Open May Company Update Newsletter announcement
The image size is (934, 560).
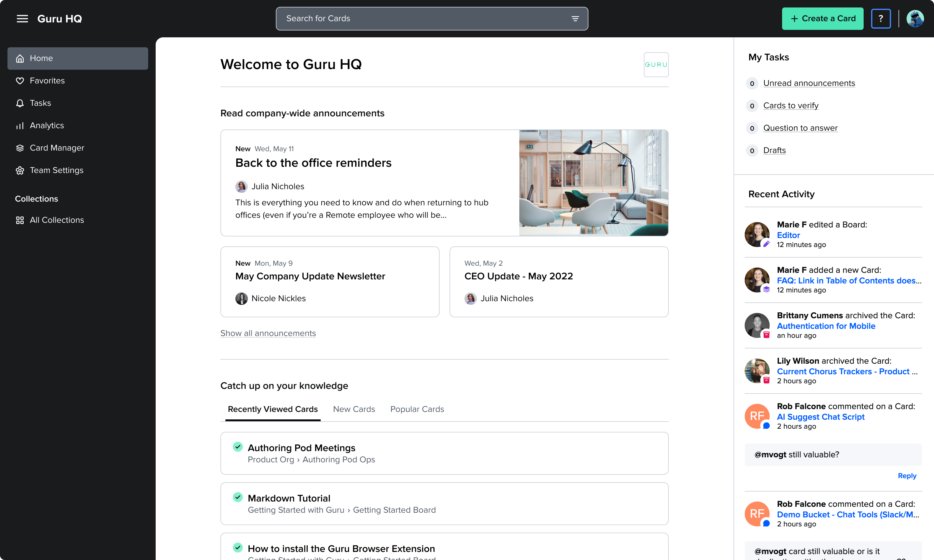click(x=330, y=282)
